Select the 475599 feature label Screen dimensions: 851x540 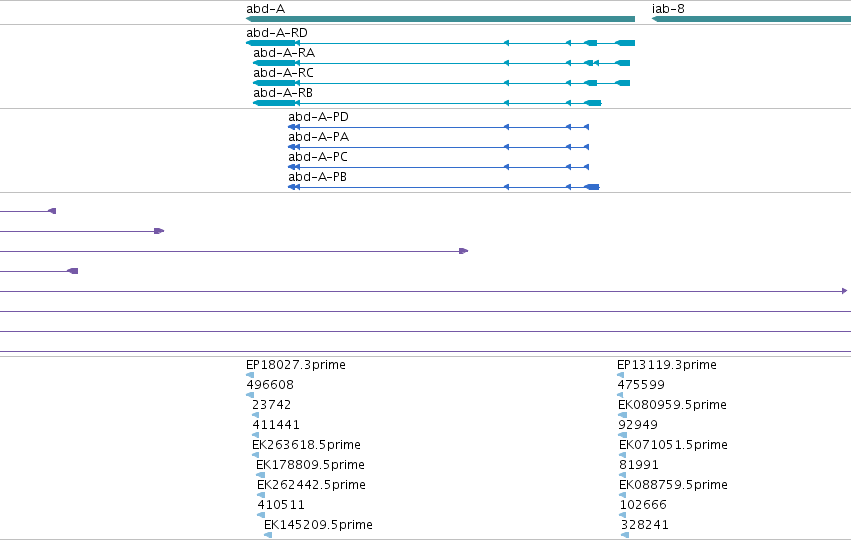(x=641, y=385)
